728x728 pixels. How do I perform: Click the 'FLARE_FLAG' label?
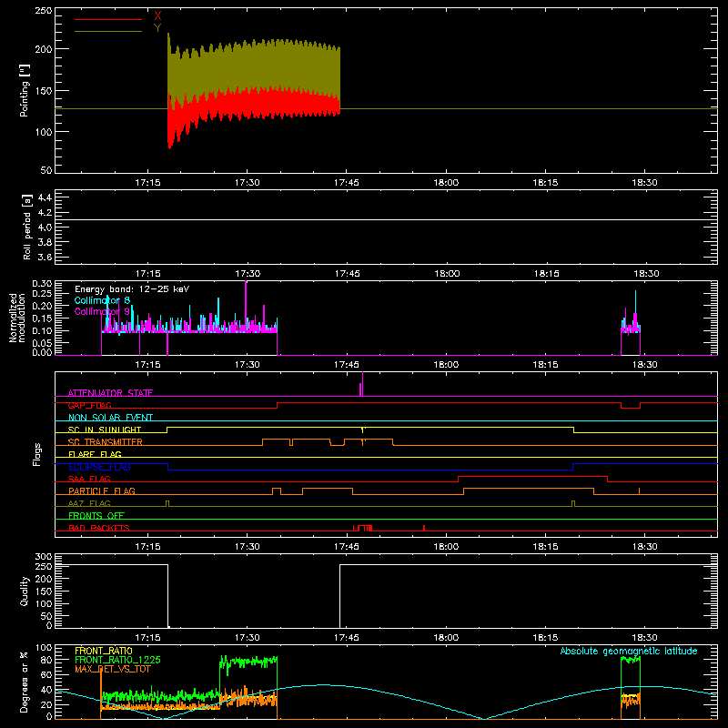95,454
